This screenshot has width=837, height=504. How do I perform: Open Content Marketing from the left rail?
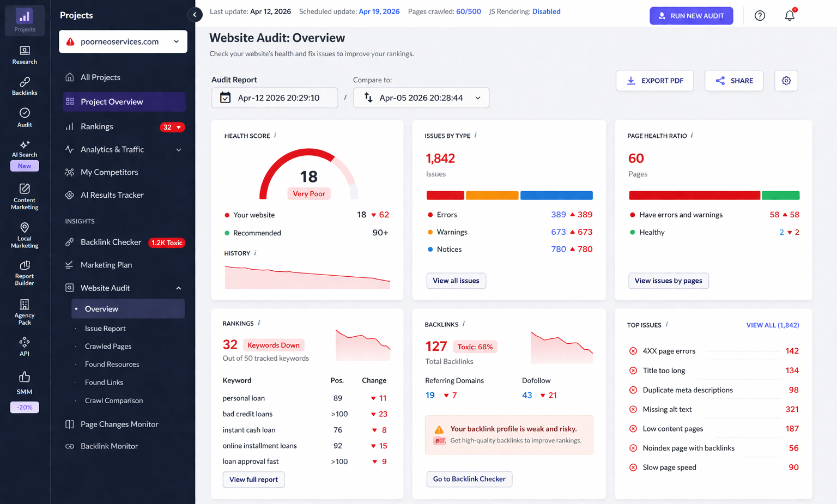(x=24, y=196)
